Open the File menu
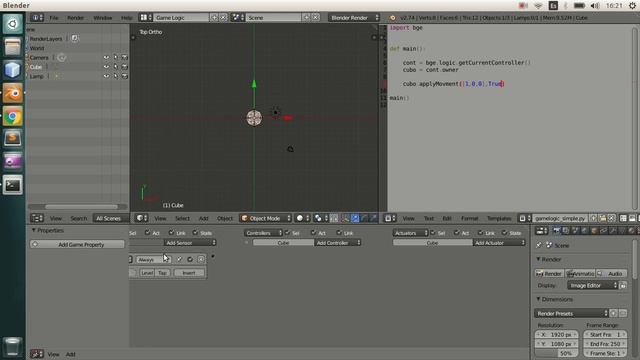640x360 pixels. click(x=54, y=18)
